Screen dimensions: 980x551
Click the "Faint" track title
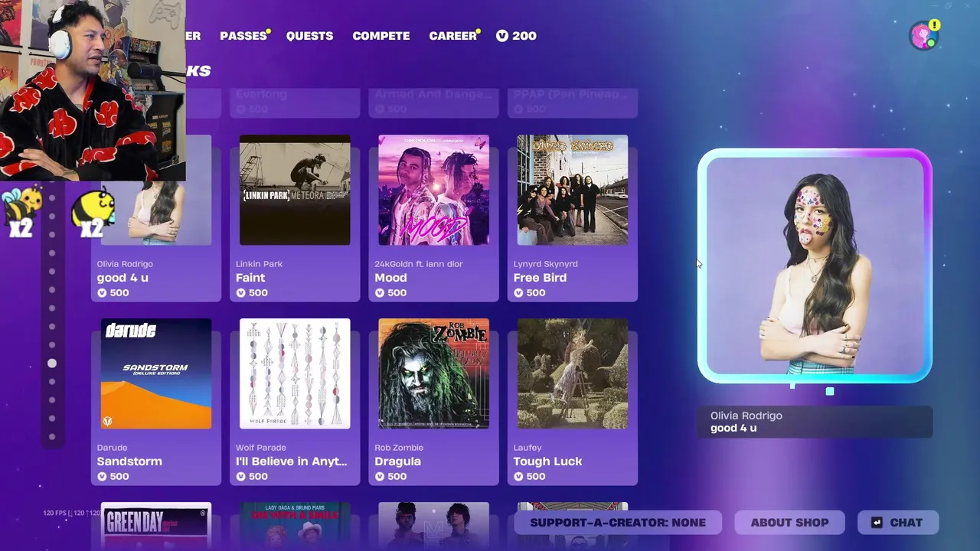[x=250, y=278]
